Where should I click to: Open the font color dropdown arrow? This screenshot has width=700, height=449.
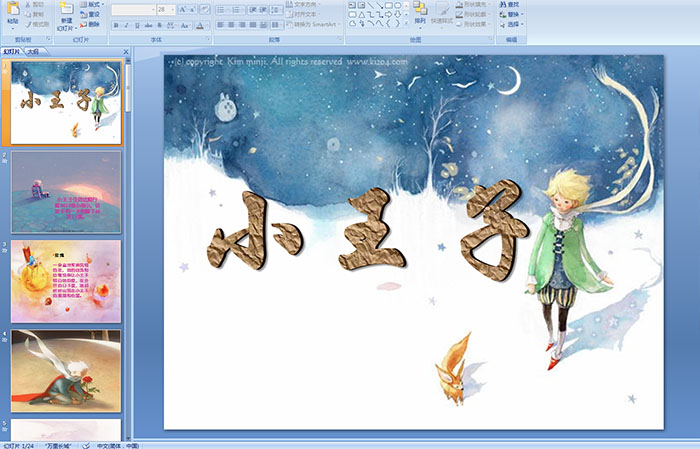(207, 25)
